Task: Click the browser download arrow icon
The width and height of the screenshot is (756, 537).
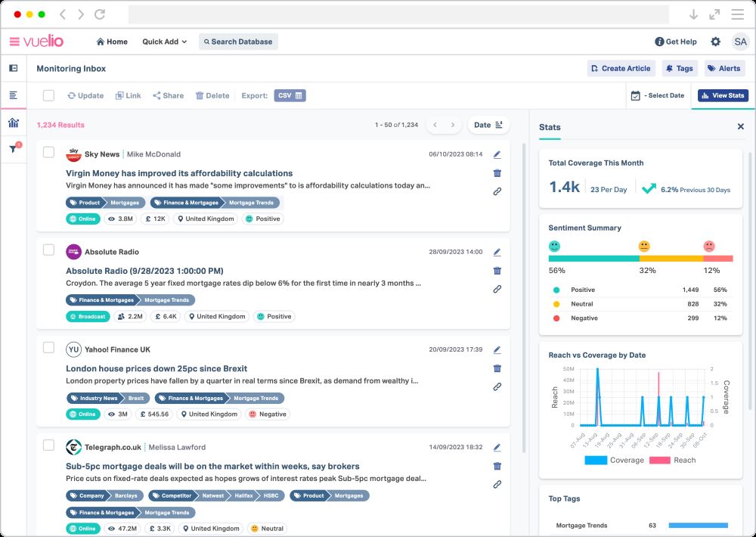Action: (x=693, y=14)
